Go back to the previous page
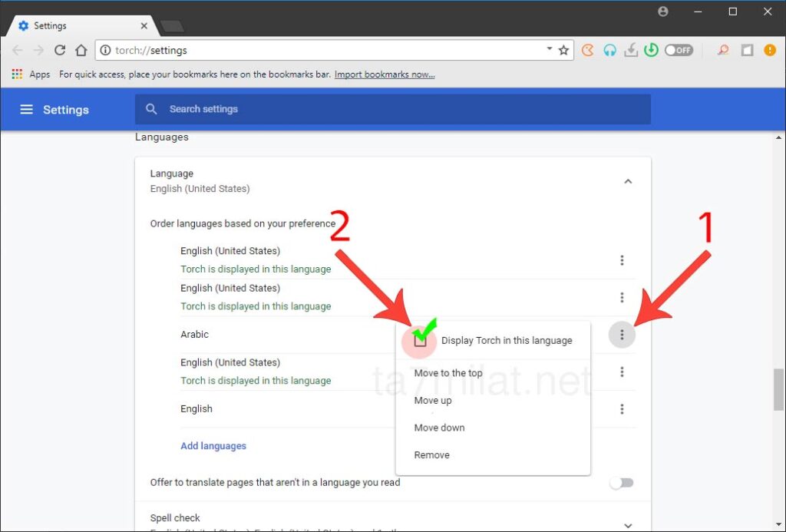This screenshot has height=532, width=786. coord(18,50)
